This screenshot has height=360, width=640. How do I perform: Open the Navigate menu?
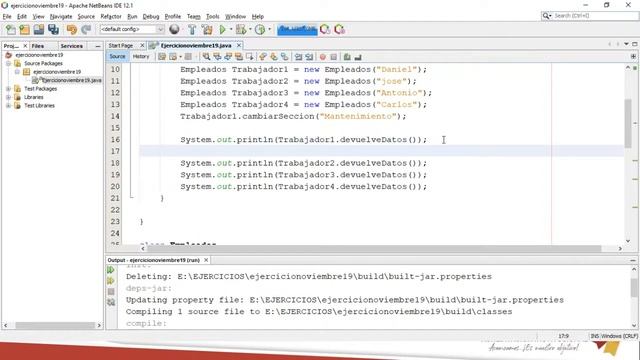pyautogui.click(x=61, y=16)
